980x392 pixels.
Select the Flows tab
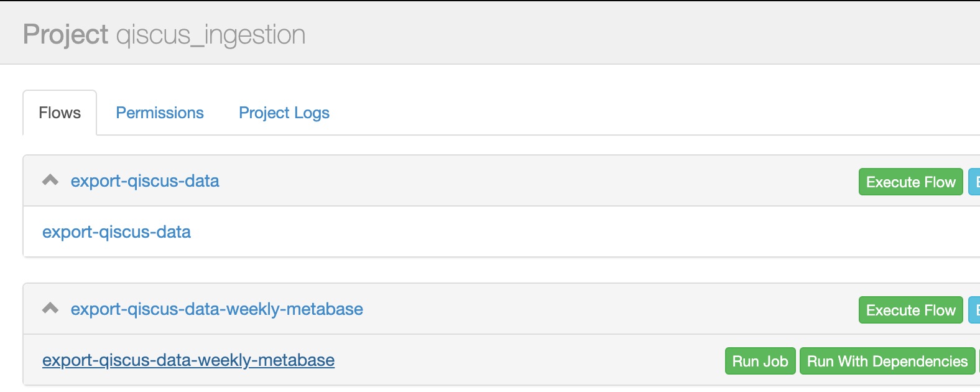tap(59, 113)
